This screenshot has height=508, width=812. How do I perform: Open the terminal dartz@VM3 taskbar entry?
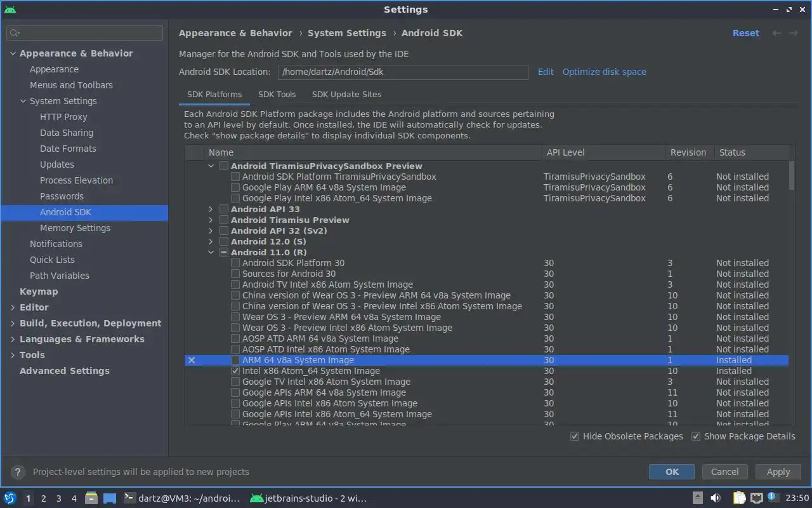(x=182, y=498)
